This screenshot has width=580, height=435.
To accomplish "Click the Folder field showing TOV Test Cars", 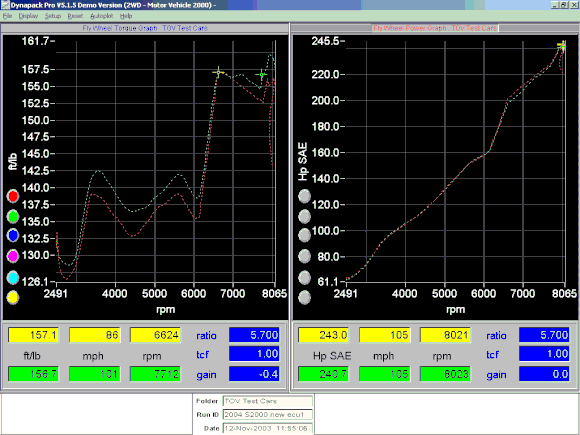I will pyautogui.click(x=268, y=401).
